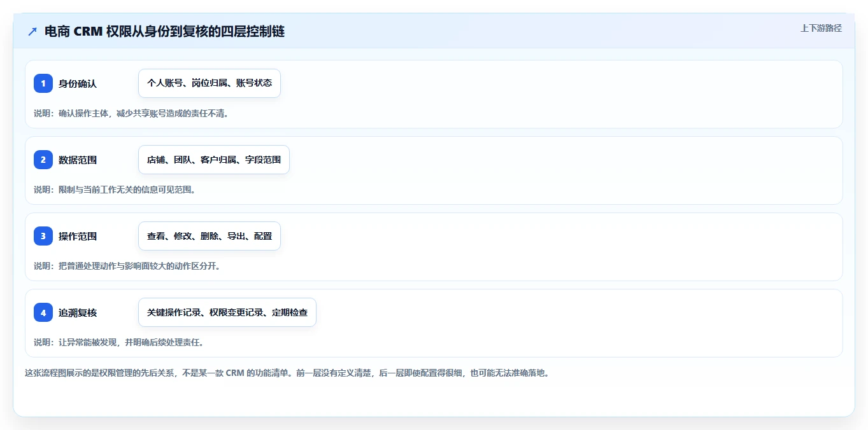Viewport: 868px width, 430px height.
Task: Click the step 4 number badge
Action: [x=43, y=312]
